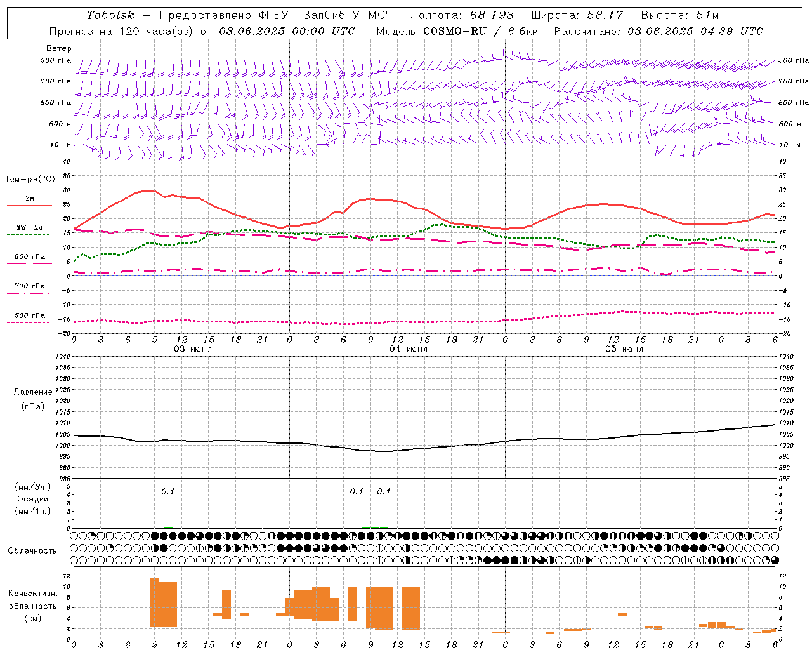Viewport: 812px width, 650px height.
Task: Select the "Долгота: 68.193" header field
Action: click(461, 15)
